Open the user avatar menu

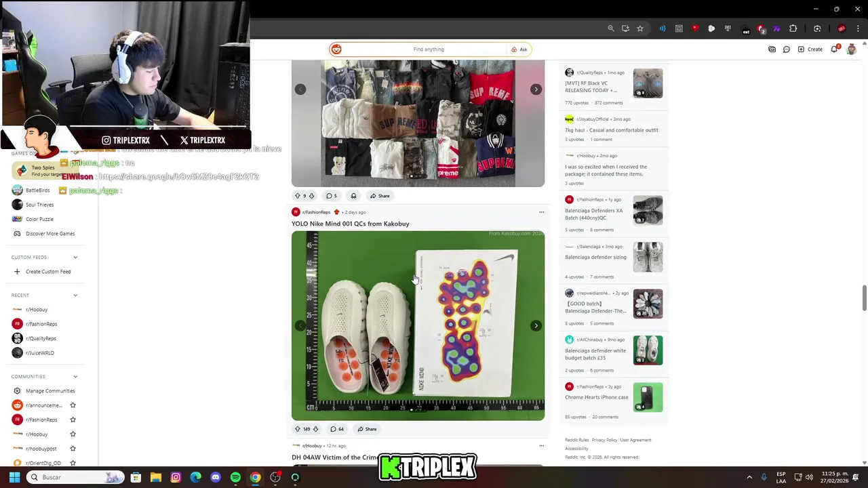[851, 49]
